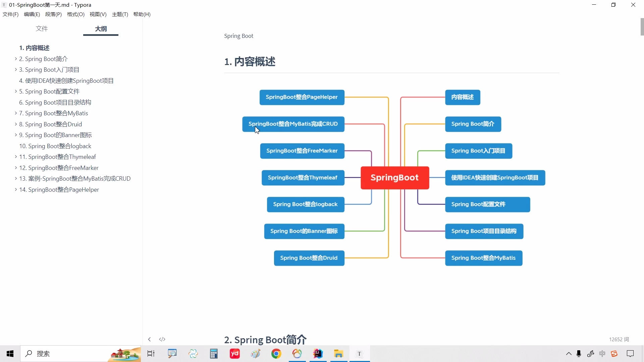Expand "14. SpringBoot整合PageHelper" outline chevron
Screen dimensions: 644x362
[x=15, y=190]
